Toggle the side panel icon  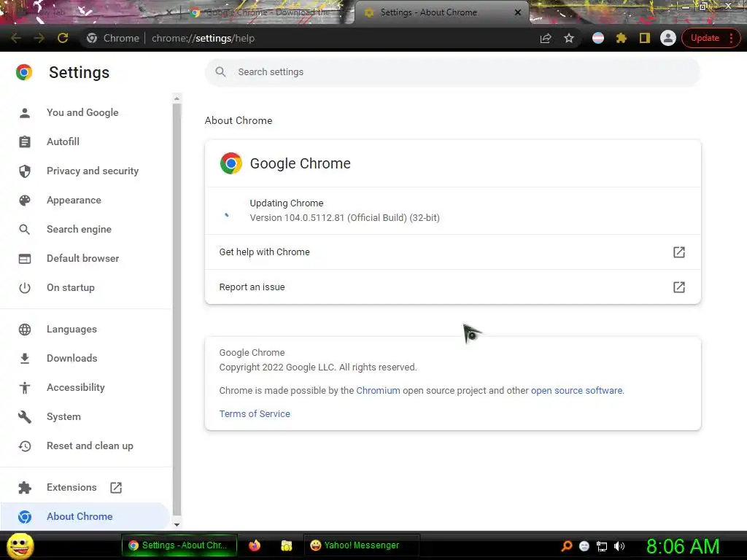[645, 38]
